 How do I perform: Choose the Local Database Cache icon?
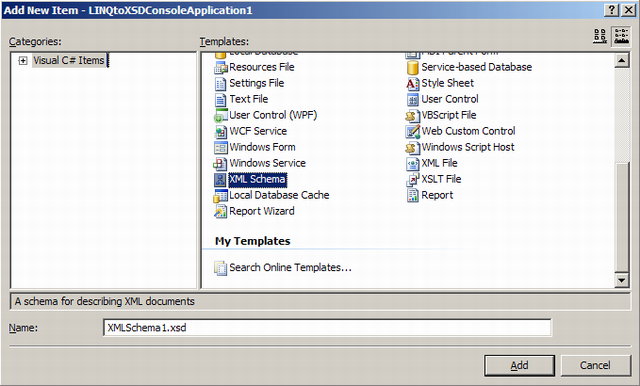tap(220, 195)
